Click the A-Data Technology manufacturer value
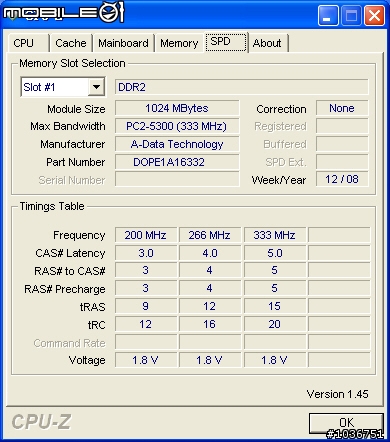 pyautogui.click(x=177, y=144)
